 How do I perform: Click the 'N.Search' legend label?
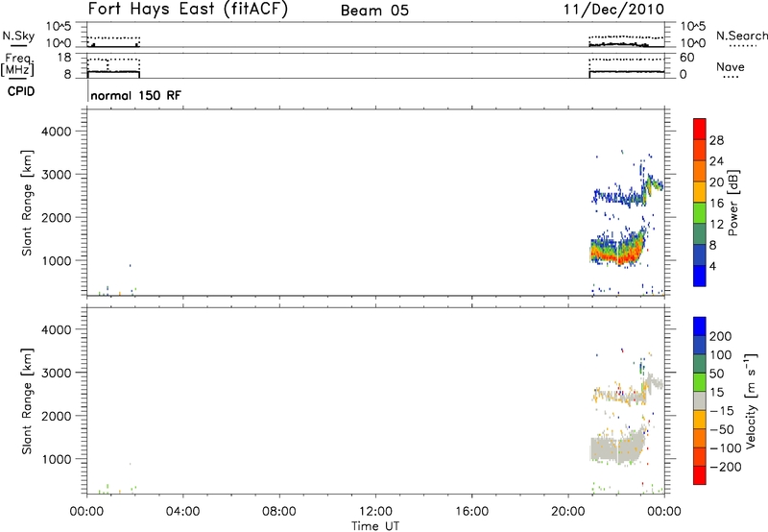(742, 36)
